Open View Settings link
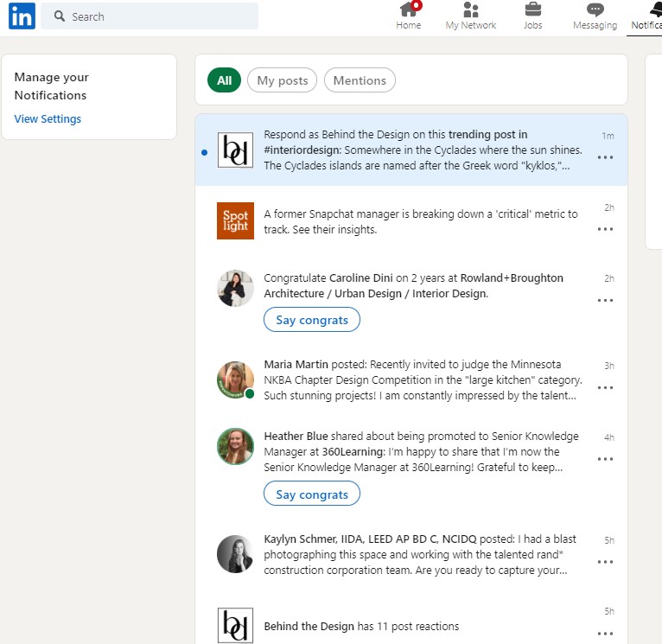Viewport: 662px width, 644px height. pyautogui.click(x=48, y=119)
